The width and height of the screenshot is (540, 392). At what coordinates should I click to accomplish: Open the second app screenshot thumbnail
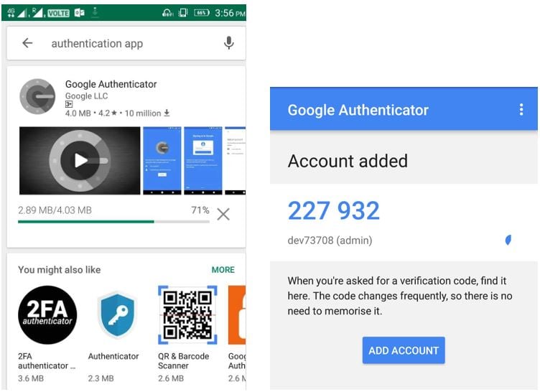(202, 160)
